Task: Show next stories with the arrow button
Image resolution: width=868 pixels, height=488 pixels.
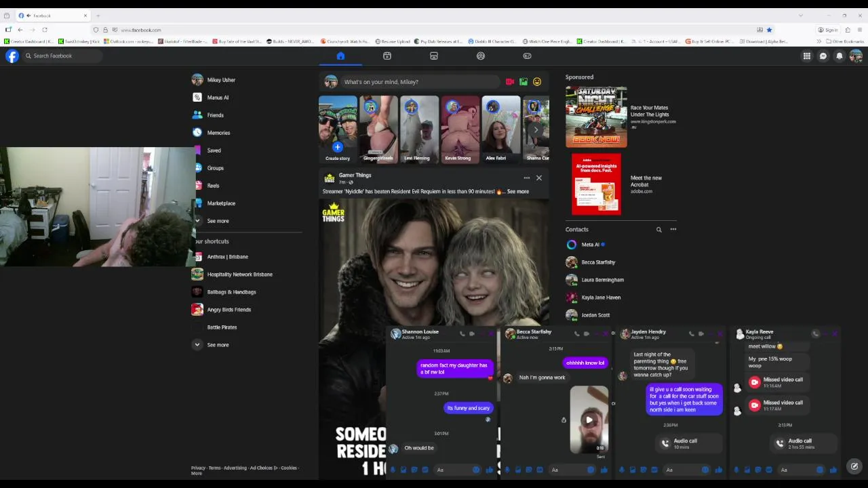Action: coord(536,129)
